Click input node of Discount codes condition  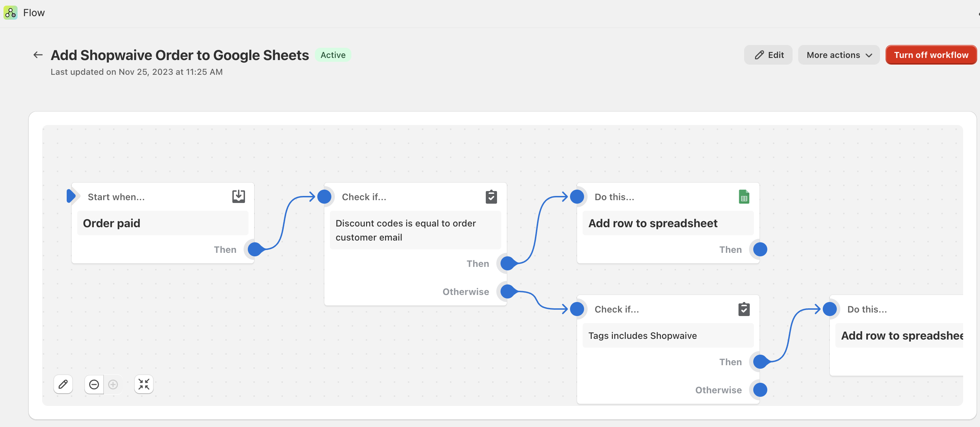tap(324, 196)
